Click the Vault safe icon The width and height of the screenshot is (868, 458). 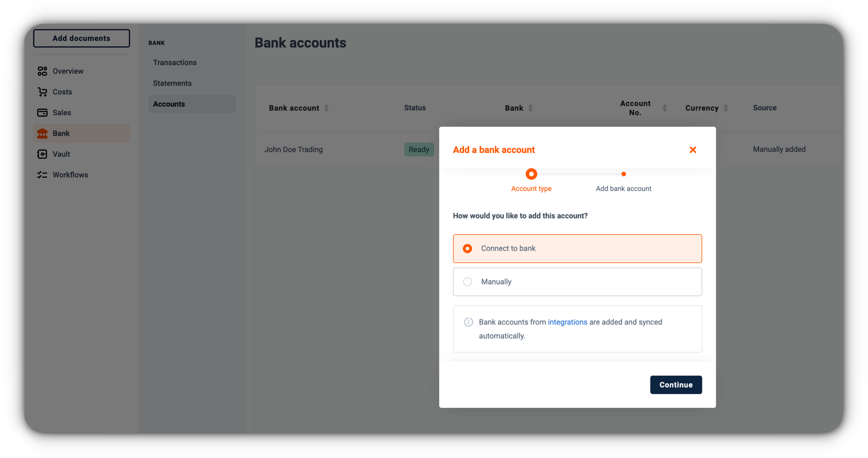pyautogui.click(x=42, y=154)
